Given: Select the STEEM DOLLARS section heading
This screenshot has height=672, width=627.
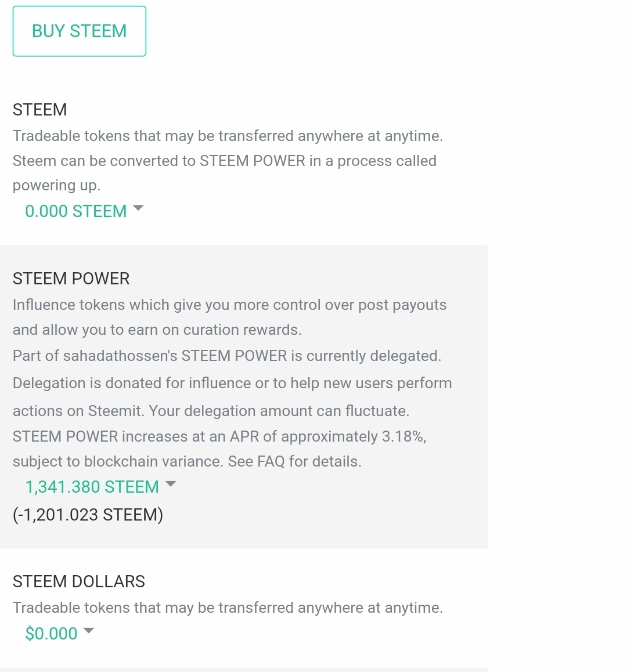Looking at the screenshot, I should 79,581.
